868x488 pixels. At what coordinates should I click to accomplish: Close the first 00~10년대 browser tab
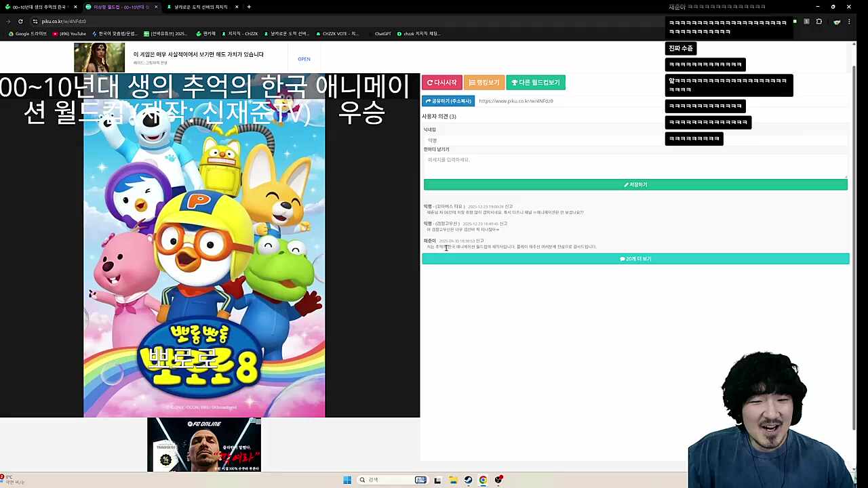coord(75,7)
